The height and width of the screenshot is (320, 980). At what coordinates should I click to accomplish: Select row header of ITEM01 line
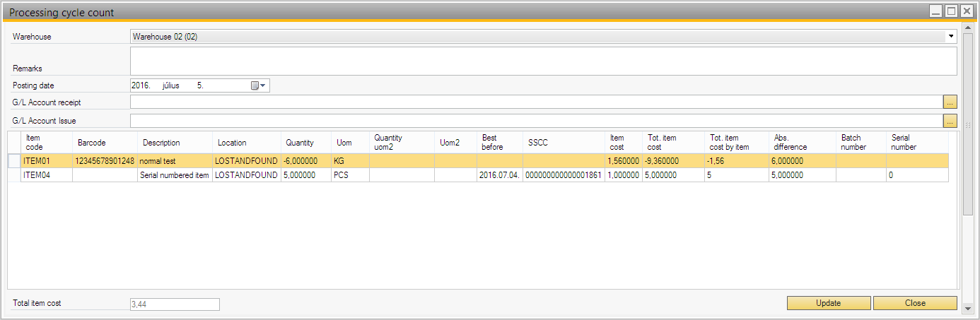(x=15, y=161)
